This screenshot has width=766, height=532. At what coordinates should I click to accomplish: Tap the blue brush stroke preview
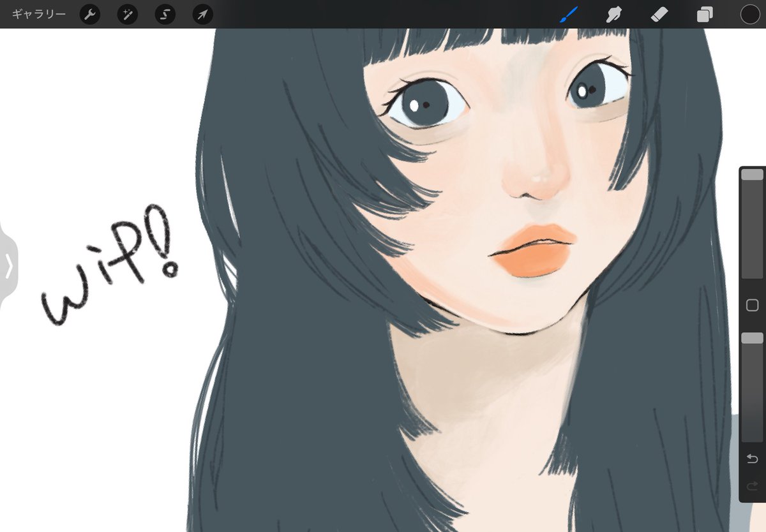tap(568, 14)
